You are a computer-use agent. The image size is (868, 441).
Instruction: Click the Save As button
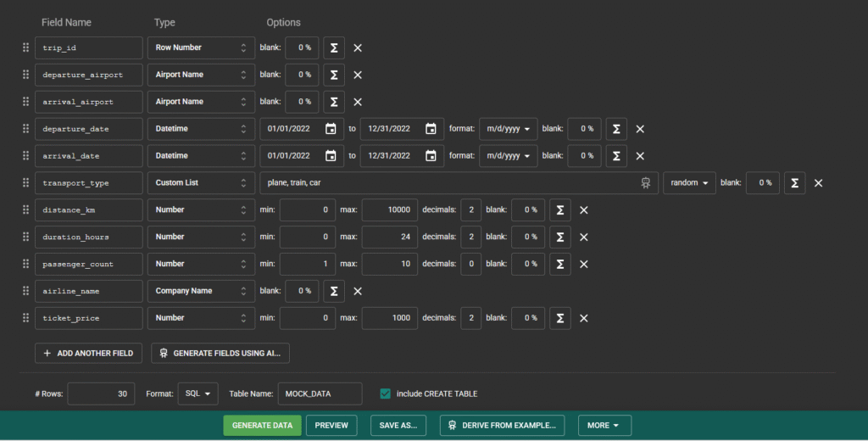tap(398, 425)
